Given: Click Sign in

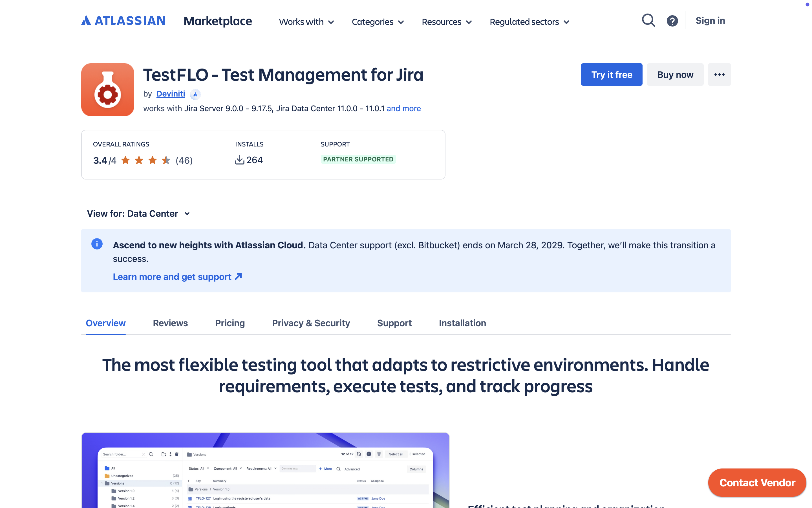Looking at the screenshot, I should tap(710, 21).
